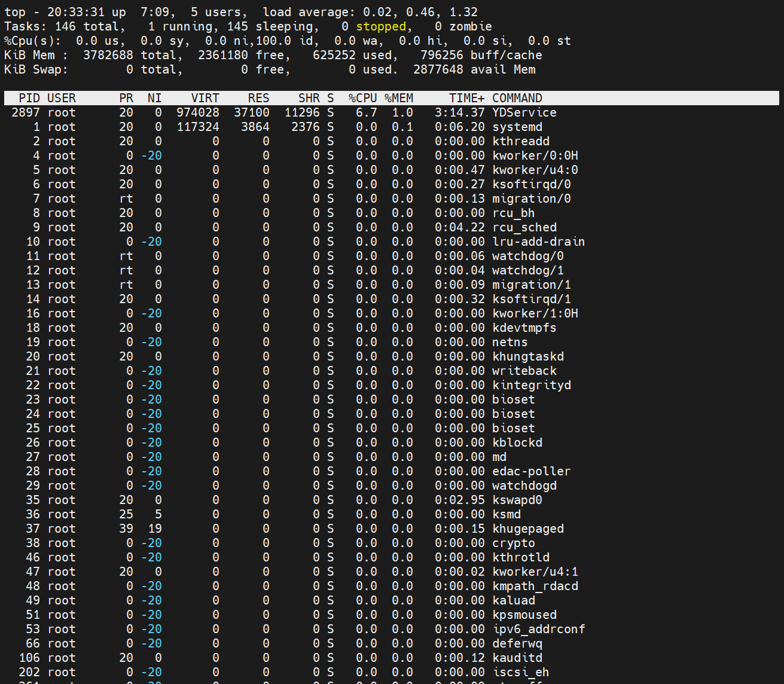Select the YDService process name
784x684 pixels.
click(x=524, y=112)
